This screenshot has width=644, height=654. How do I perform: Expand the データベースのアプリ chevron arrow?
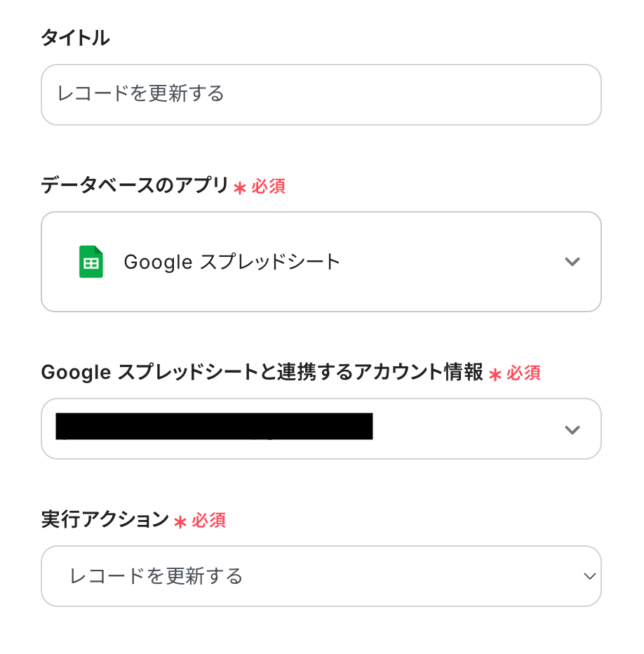(572, 262)
